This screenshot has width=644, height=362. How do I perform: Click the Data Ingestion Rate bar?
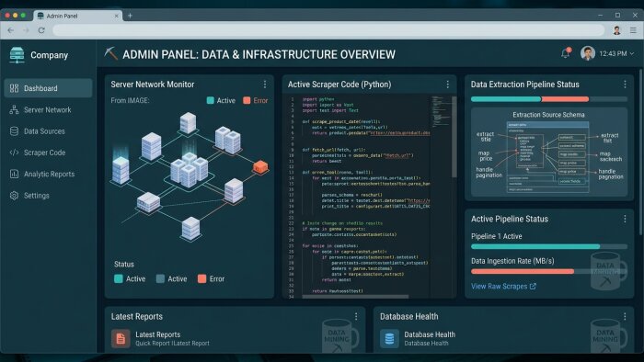[549, 271]
